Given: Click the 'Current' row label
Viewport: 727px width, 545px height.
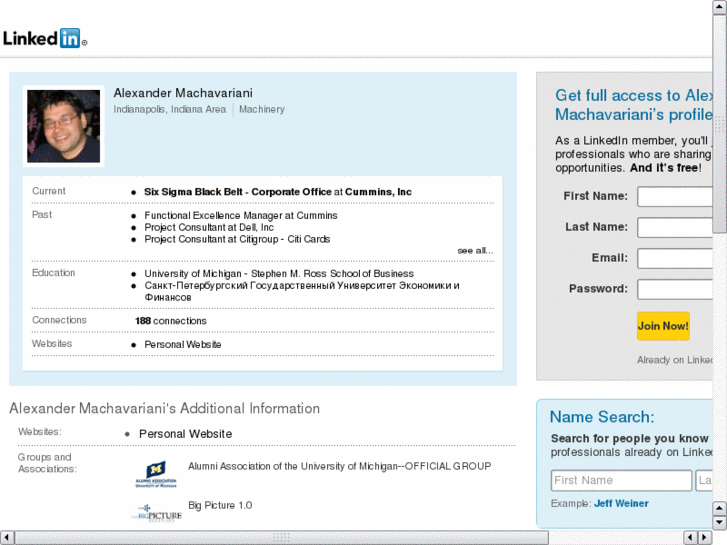Looking at the screenshot, I should [x=49, y=191].
